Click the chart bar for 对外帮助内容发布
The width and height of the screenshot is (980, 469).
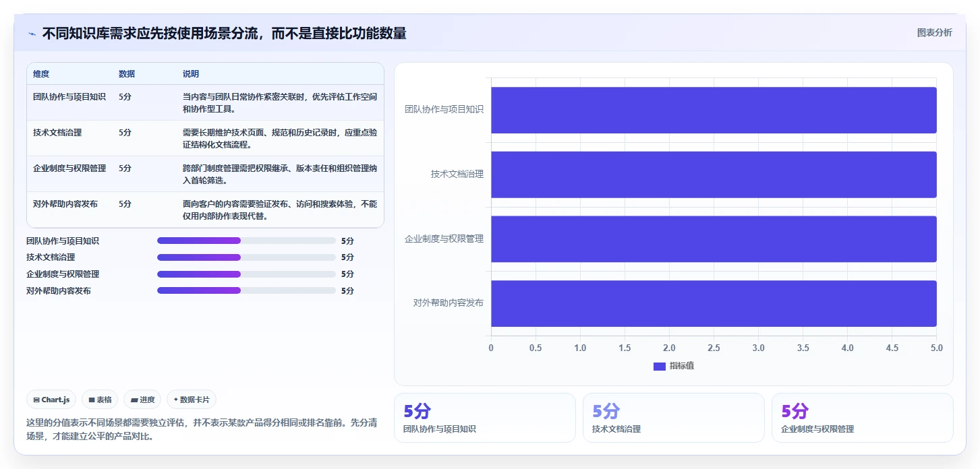click(714, 303)
